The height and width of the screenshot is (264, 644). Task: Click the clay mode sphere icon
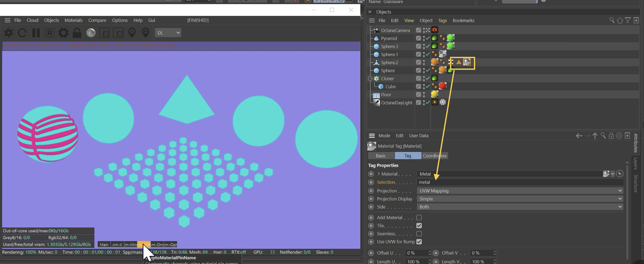click(x=91, y=33)
